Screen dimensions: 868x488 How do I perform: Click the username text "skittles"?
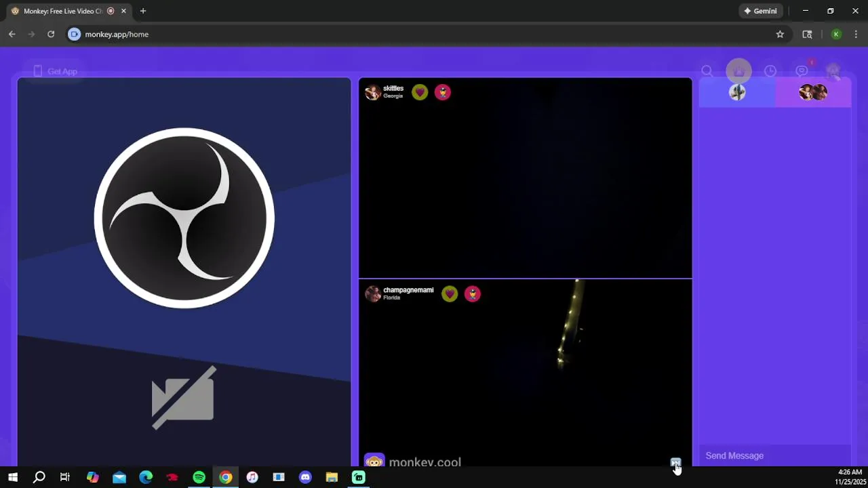(393, 88)
